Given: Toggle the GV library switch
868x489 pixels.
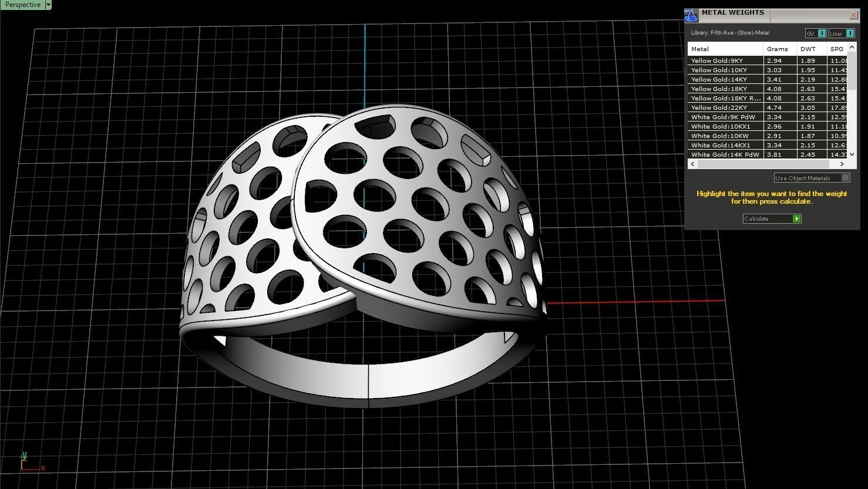Looking at the screenshot, I should (816, 33).
